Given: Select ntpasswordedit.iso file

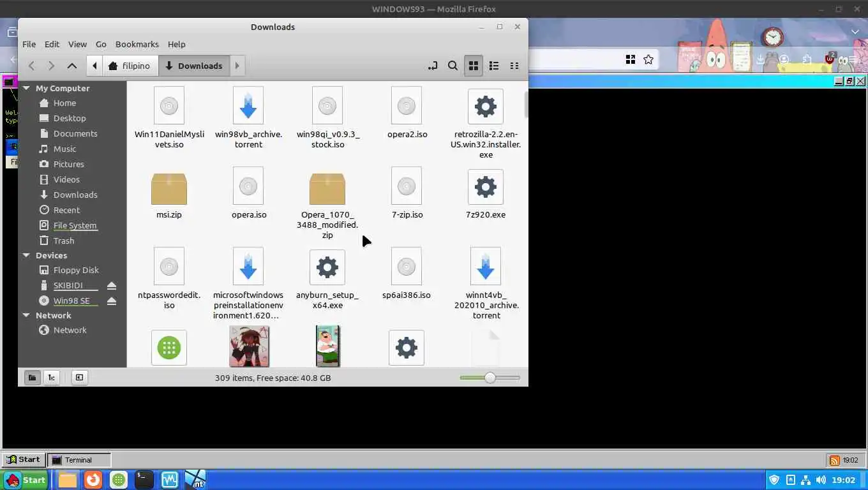Looking at the screenshot, I should coord(169,279).
